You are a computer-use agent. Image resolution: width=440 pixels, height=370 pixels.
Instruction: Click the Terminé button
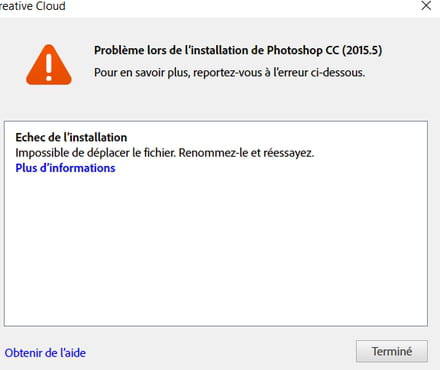pos(392,351)
